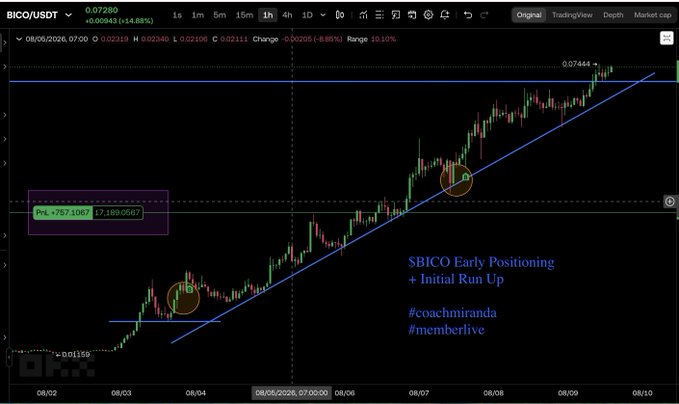Click the 08/07 date on time axis

pyautogui.click(x=419, y=393)
